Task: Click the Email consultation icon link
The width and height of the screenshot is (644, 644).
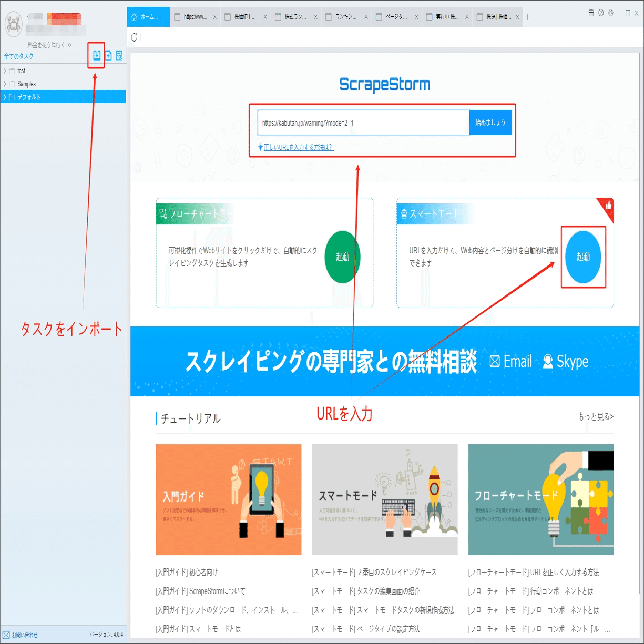Action: click(x=511, y=361)
